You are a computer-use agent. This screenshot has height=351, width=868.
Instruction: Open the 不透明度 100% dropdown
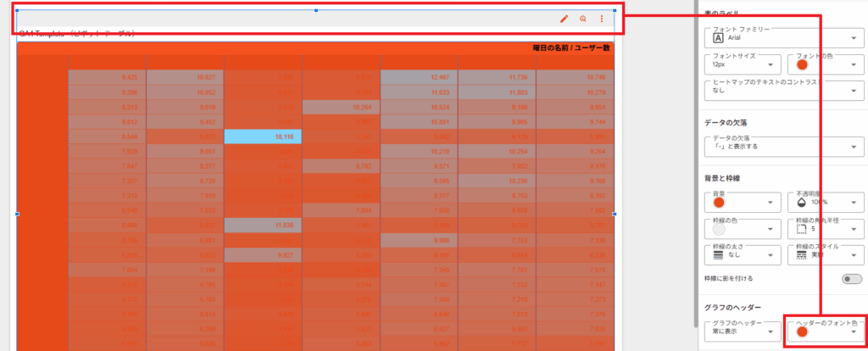(825, 202)
